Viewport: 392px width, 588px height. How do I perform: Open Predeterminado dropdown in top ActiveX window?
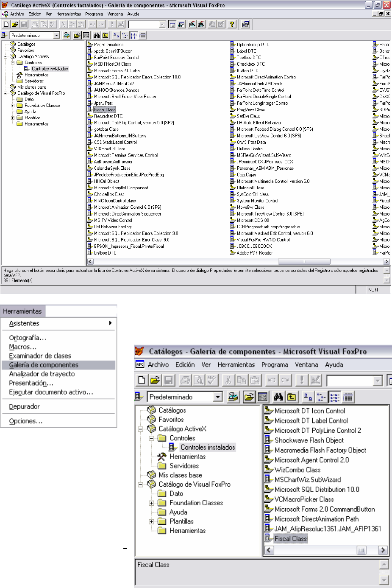56,35
